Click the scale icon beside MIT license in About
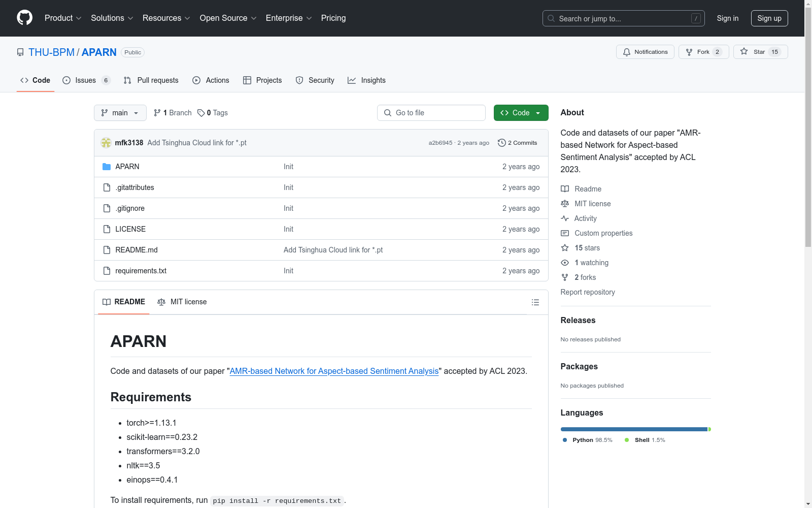Screen dimensions: 812x508 pos(565,204)
